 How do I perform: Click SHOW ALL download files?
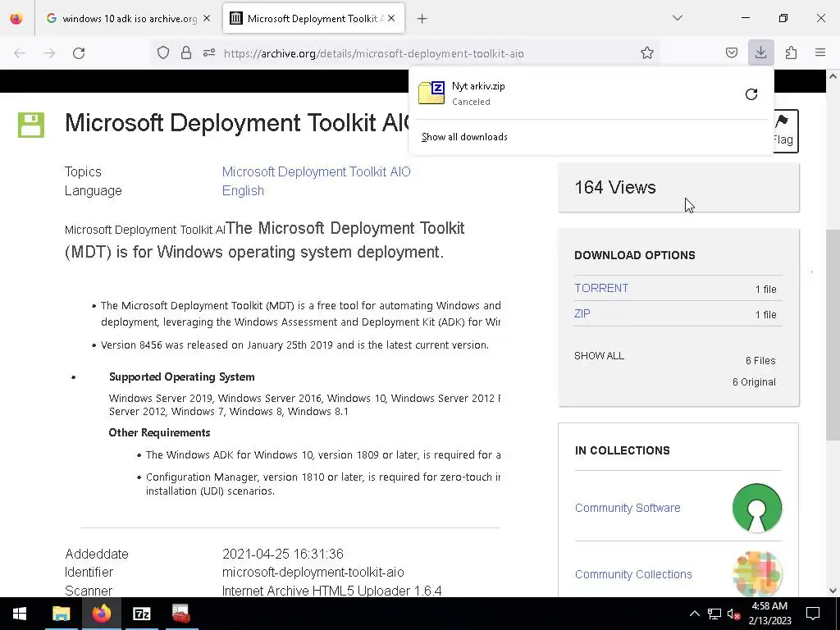599,356
